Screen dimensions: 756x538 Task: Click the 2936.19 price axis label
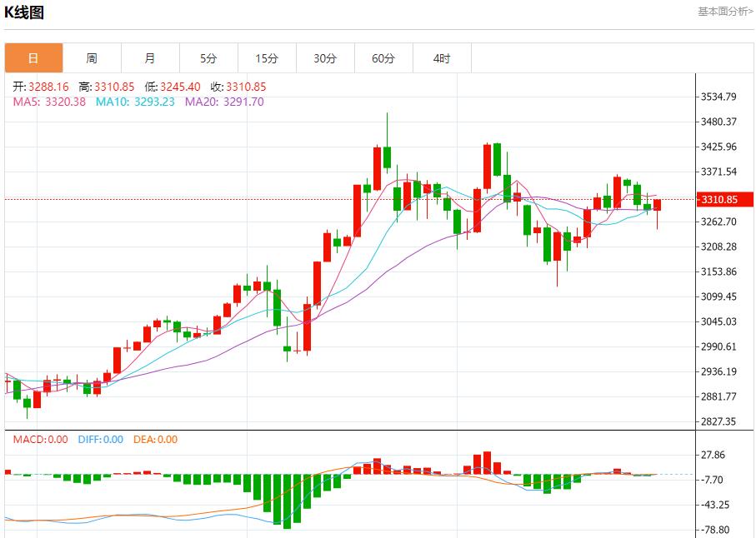(718, 371)
